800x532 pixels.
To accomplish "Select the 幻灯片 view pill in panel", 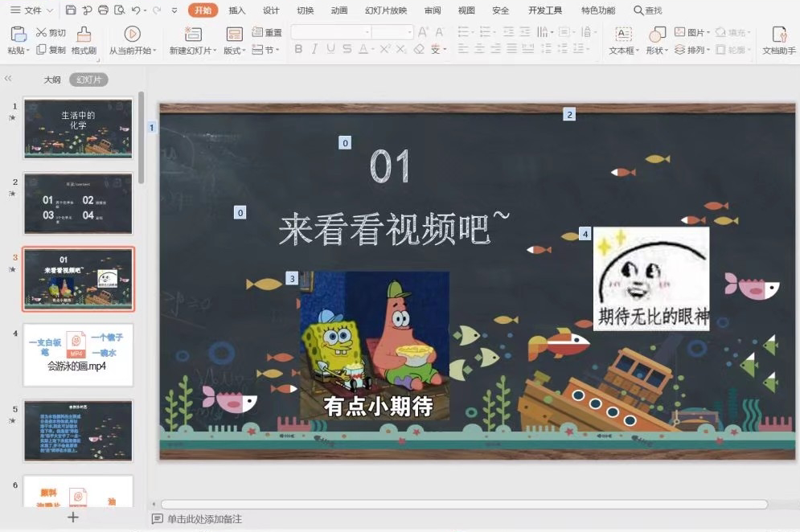I will point(88,80).
